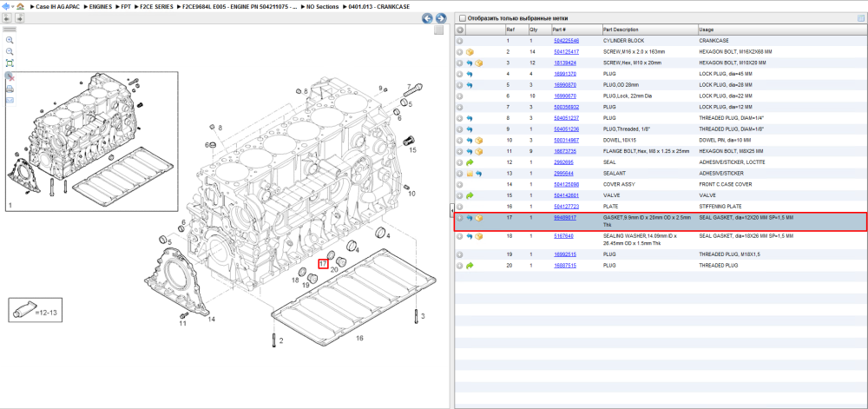Go to the home page house icon
The image size is (868, 409).
coord(21,6)
